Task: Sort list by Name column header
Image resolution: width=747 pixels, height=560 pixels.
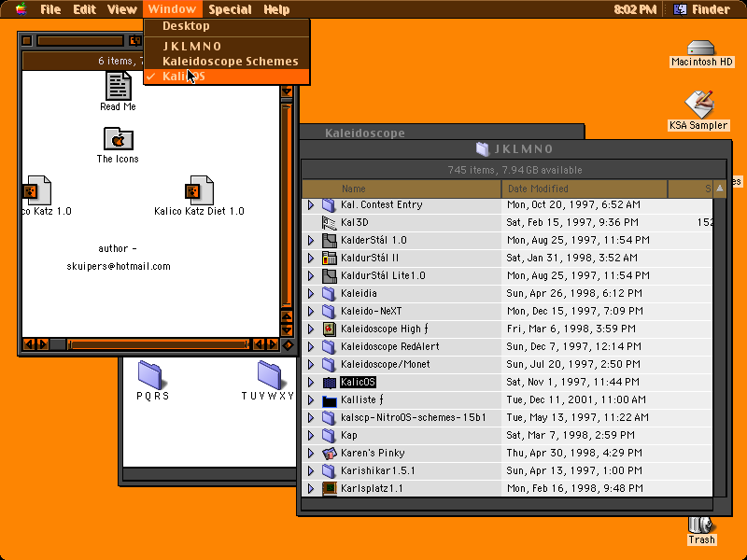Action: point(402,189)
